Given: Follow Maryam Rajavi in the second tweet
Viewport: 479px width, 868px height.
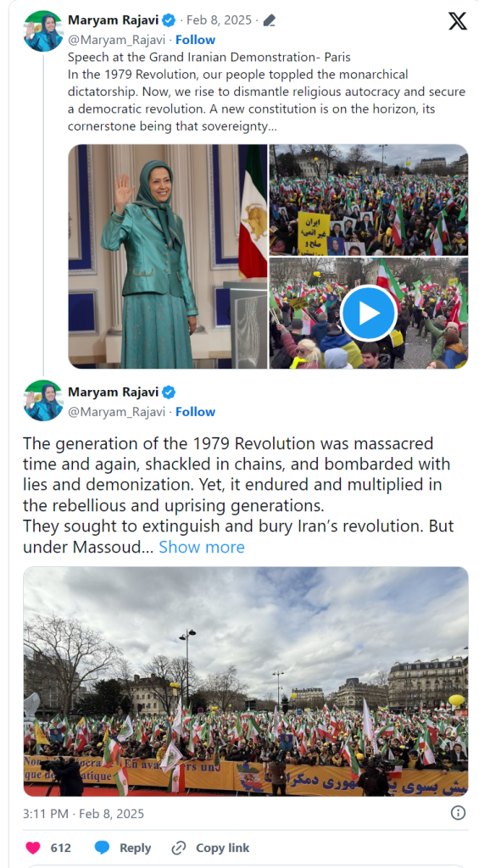Looking at the screenshot, I should click(196, 412).
